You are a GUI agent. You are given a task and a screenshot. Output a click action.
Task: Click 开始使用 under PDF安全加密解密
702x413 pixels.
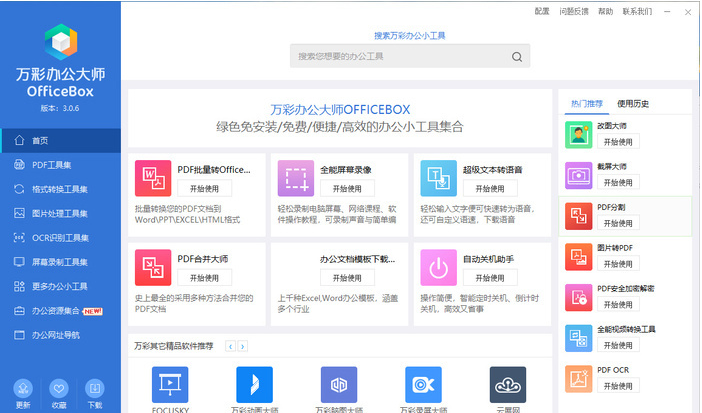[x=618, y=305]
